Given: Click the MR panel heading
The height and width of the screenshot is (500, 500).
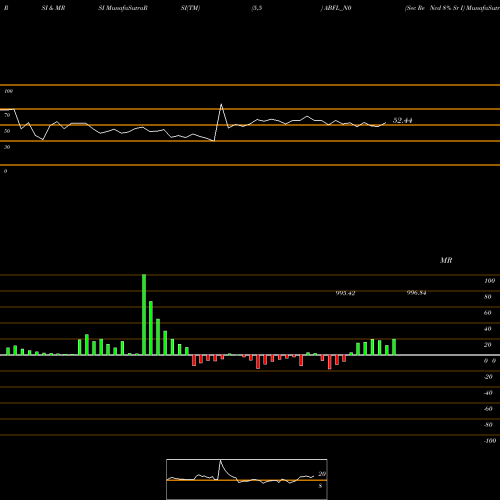Looking at the screenshot, I should [x=446, y=260].
